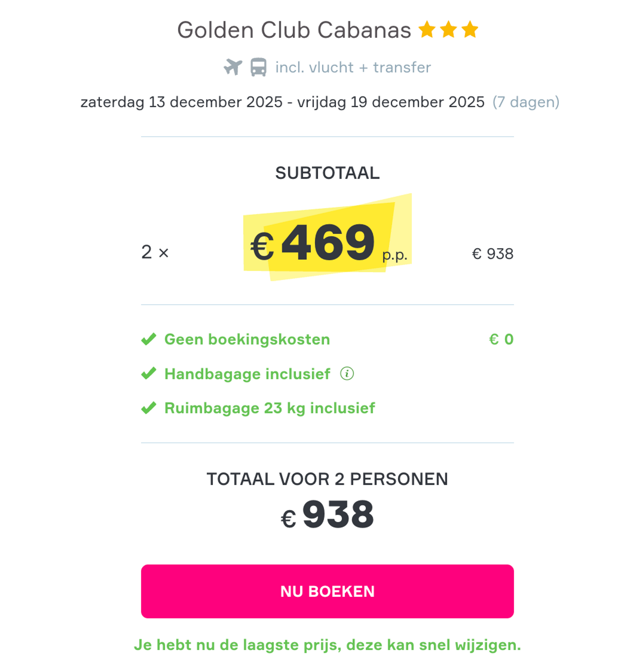
Task: Click the checkmark beside Ruimbagage 23 kg
Action: pyautogui.click(x=149, y=408)
